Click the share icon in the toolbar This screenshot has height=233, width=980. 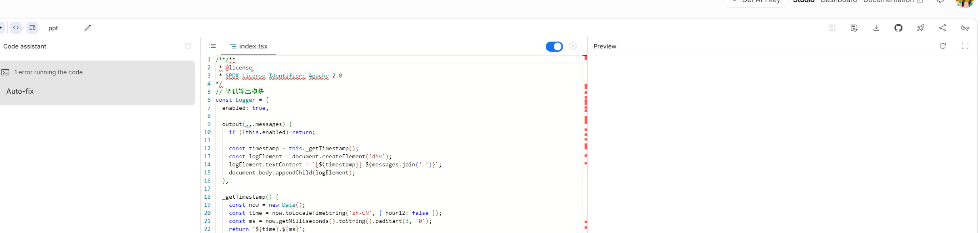[942, 28]
